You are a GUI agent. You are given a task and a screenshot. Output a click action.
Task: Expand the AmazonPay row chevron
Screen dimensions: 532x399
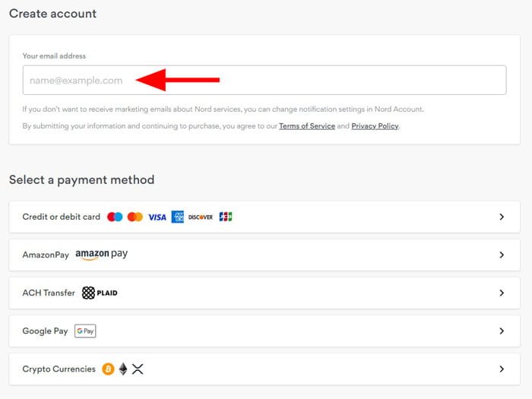click(x=502, y=255)
